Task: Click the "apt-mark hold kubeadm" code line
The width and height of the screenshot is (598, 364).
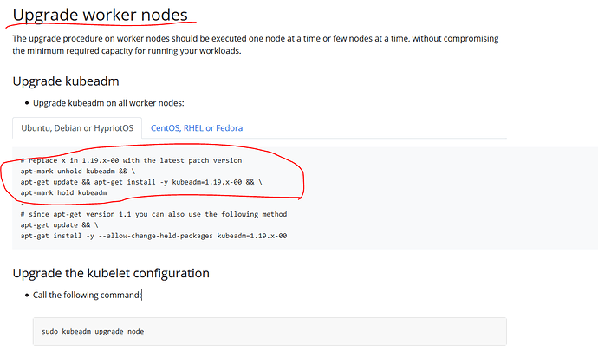Action: tap(63, 192)
